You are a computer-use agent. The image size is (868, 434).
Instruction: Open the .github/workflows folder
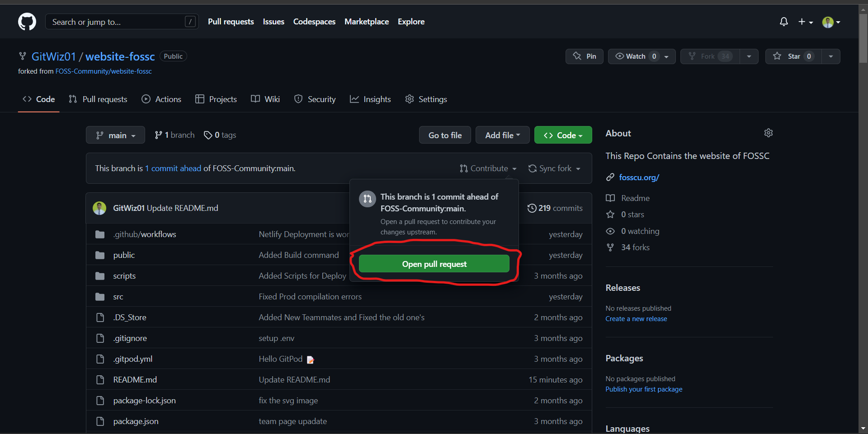145,234
